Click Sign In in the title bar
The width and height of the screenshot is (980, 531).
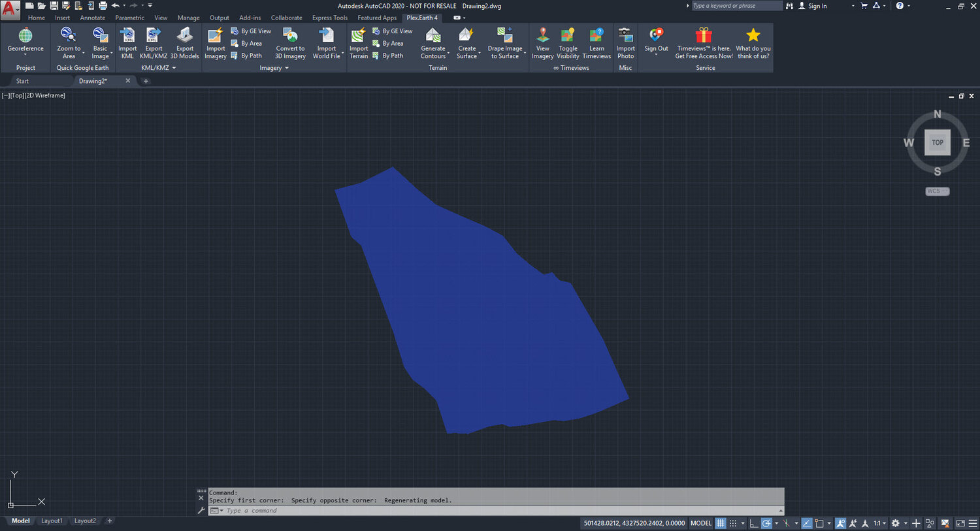812,6
